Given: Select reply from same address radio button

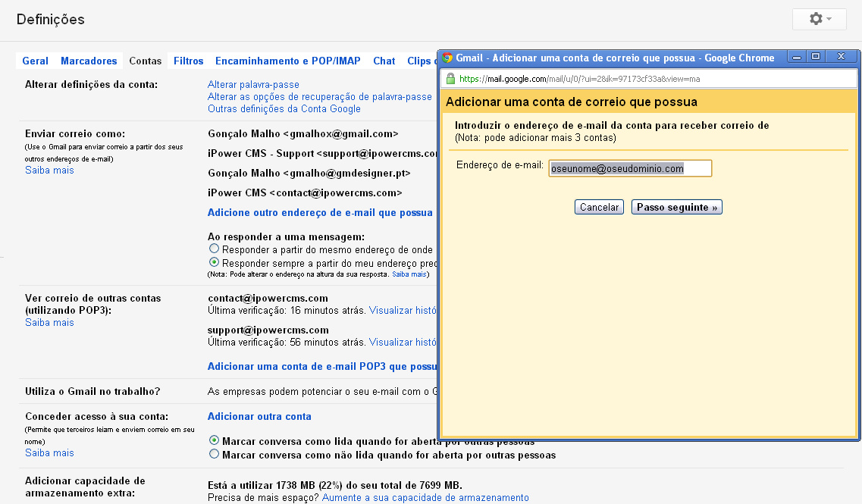Looking at the screenshot, I should [x=214, y=249].
